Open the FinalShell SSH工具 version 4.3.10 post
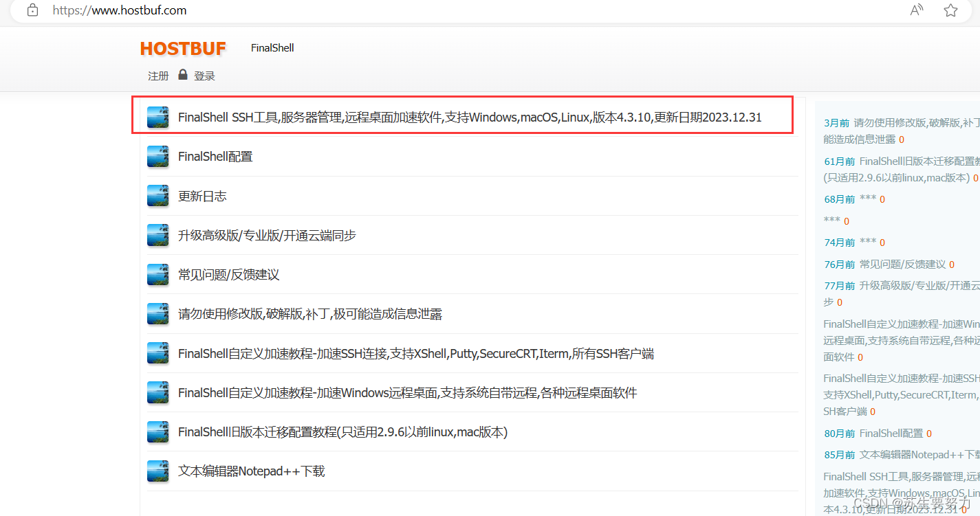Viewport: 980px width, 516px height. [470, 117]
